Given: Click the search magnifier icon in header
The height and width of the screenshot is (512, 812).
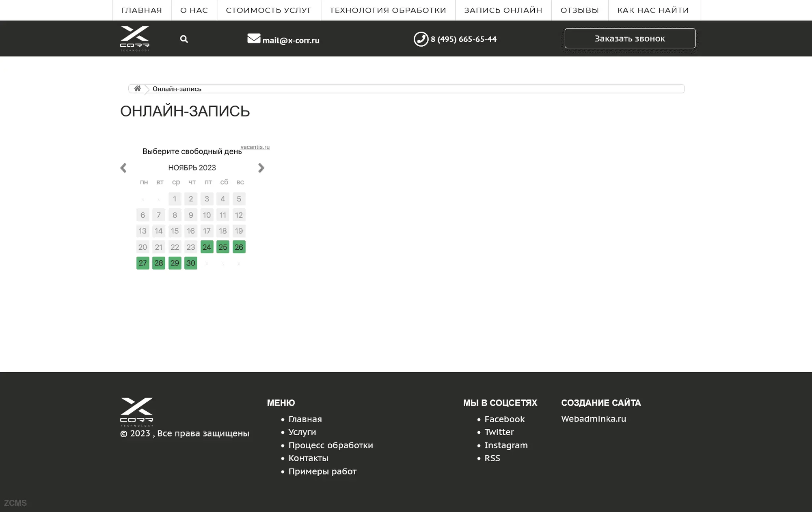Looking at the screenshot, I should coord(184,39).
